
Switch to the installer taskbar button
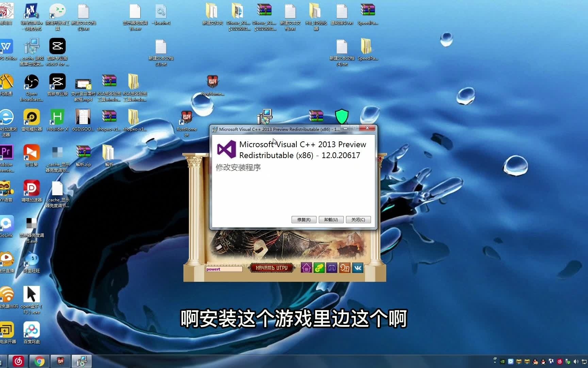click(x=82, y=361)
